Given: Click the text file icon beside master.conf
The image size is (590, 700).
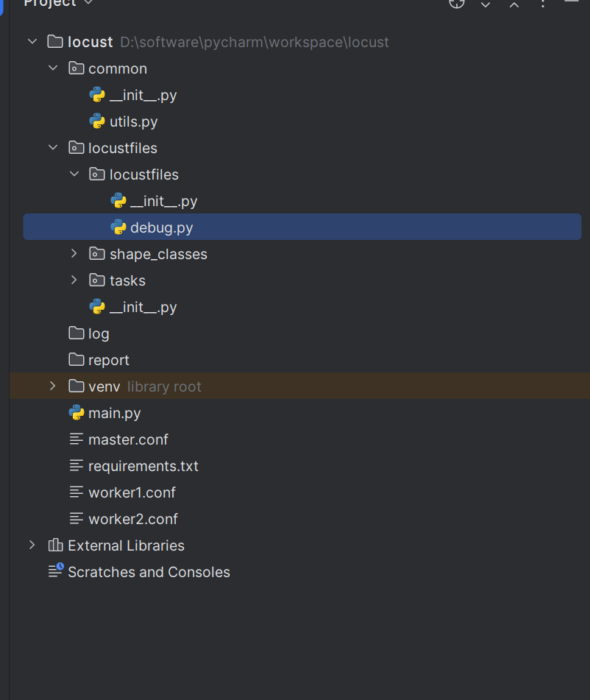Looking at the screenshot, I should click(76, 439).
